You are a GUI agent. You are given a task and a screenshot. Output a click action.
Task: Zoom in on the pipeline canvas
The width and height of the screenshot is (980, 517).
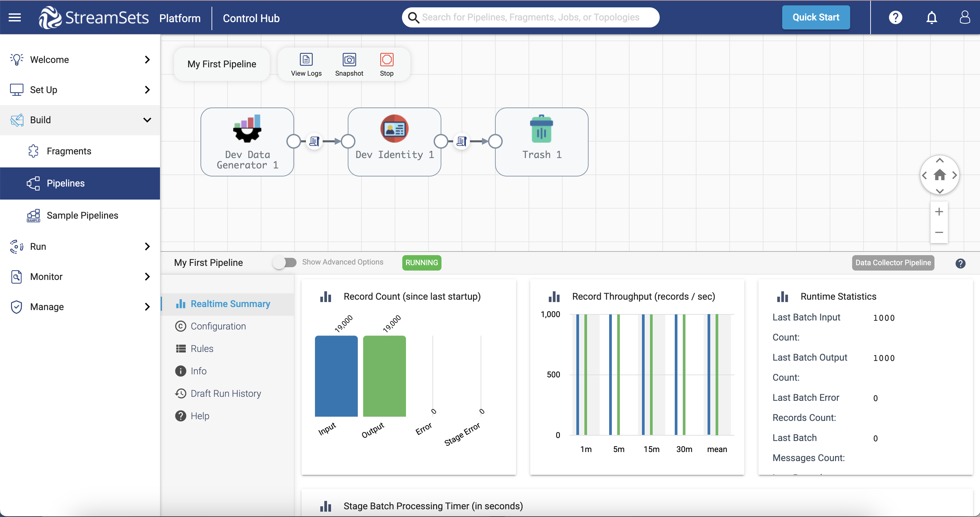coord(939,212)
